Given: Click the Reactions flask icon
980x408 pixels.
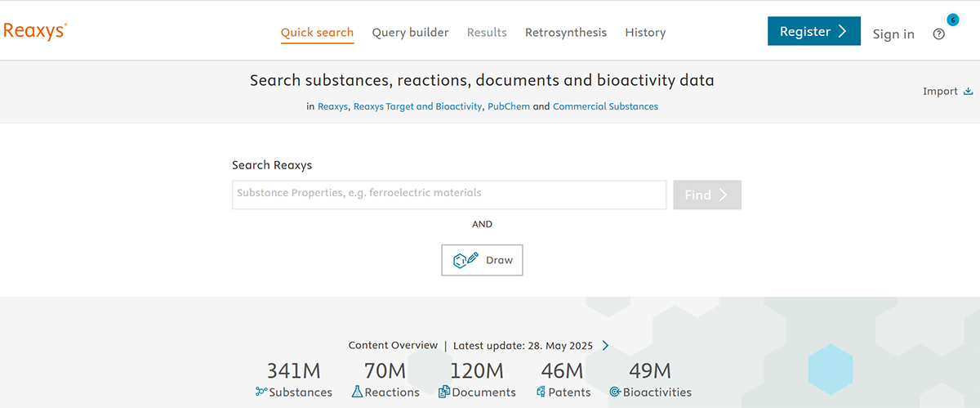Looking at the screenshot, I should [x=357, y=392].
